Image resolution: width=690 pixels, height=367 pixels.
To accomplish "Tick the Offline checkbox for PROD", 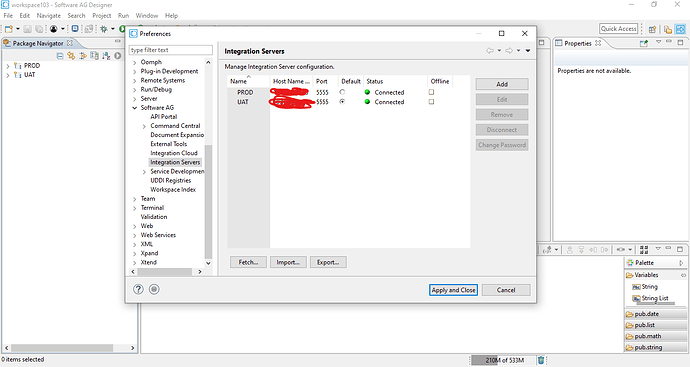I will 431,92.
